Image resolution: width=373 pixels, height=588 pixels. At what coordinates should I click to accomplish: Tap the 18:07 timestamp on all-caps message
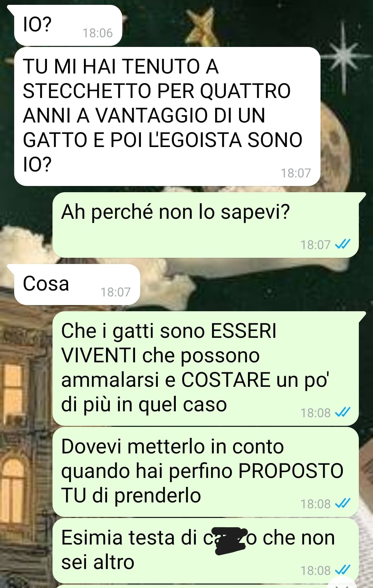click(296, 173)
